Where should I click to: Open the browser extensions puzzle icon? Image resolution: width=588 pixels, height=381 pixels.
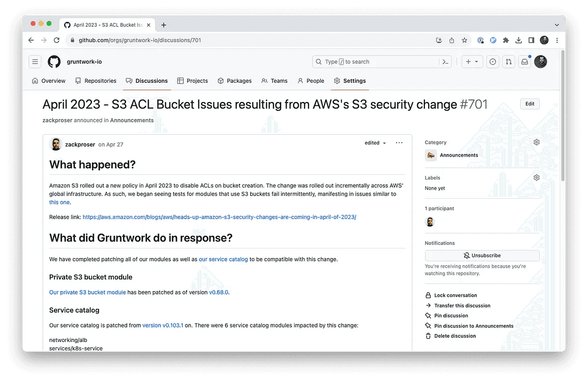506,40
